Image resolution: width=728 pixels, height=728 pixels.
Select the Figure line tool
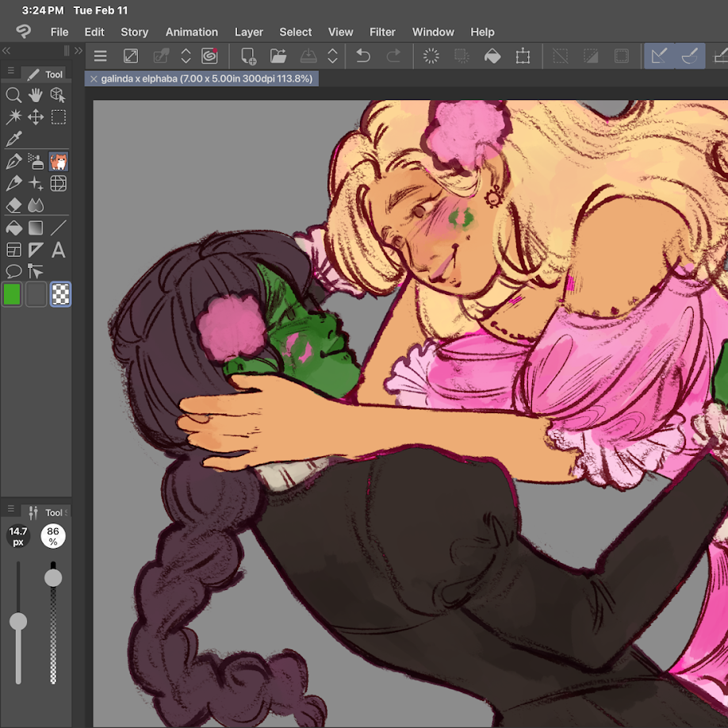(58, 228)
